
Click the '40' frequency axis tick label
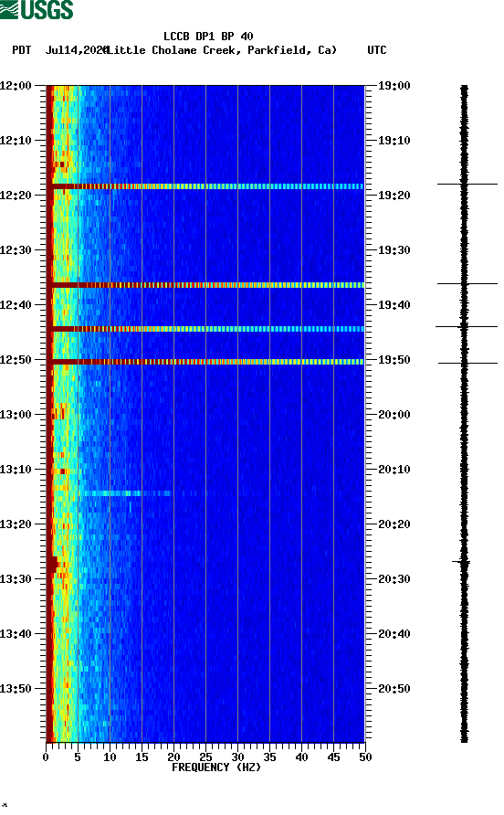click(301, 757)
